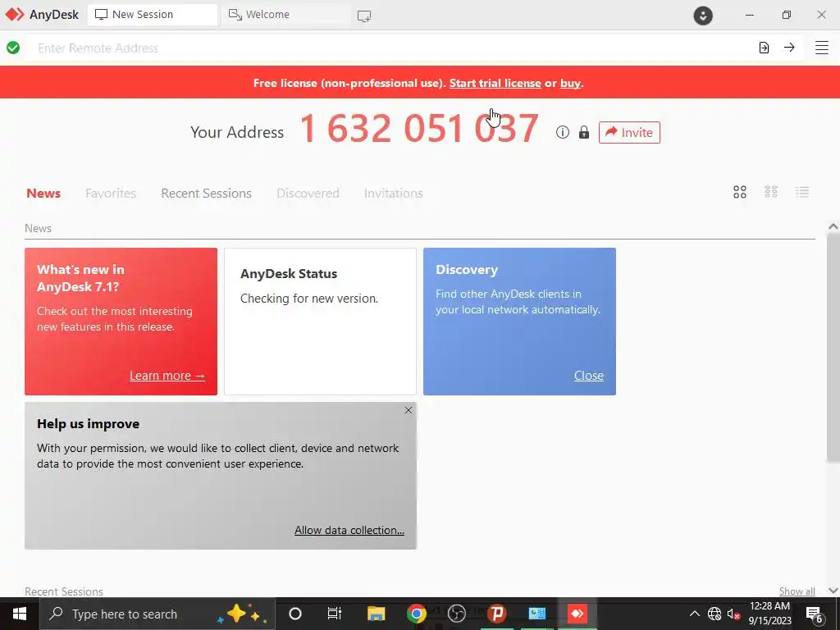Open the Invitations tab

393,193
